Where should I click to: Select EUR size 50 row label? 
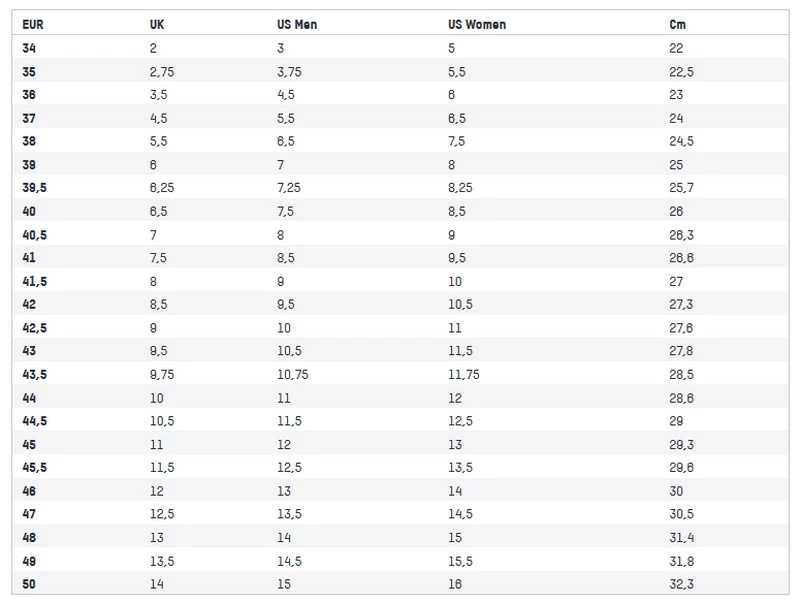pyautogui.click(x=28, y=584)
